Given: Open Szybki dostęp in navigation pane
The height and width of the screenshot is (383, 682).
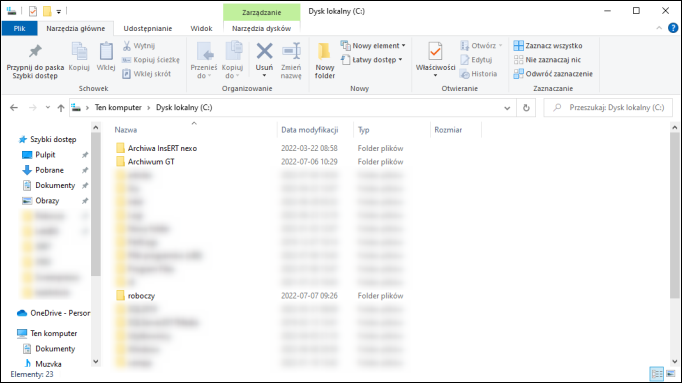Looking at the screenshot, I should click(x=47, y=139).
